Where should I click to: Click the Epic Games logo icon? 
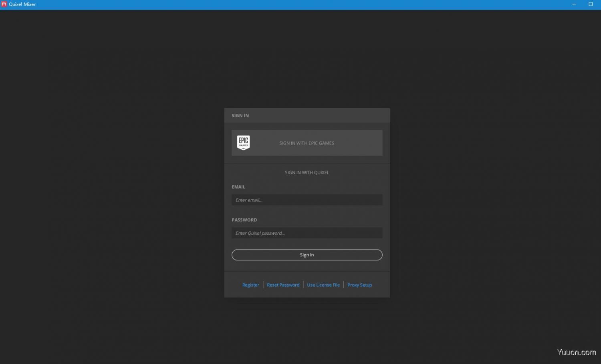pyautogui.click(x=243, y=143)
